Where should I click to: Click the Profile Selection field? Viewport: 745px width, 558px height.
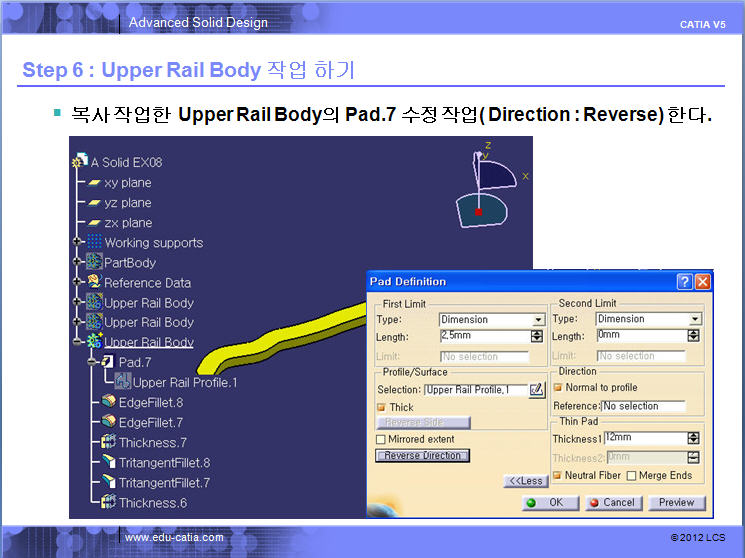pyautogui.click(x=476, y=390)
